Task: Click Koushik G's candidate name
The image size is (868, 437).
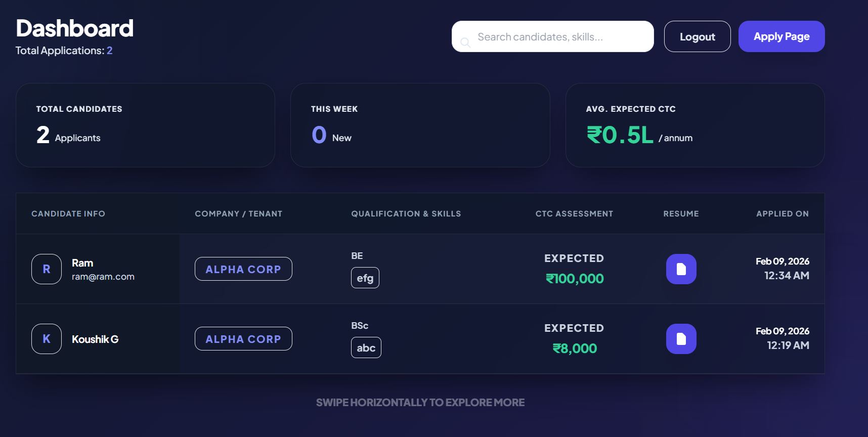Action: click(95, 339)
